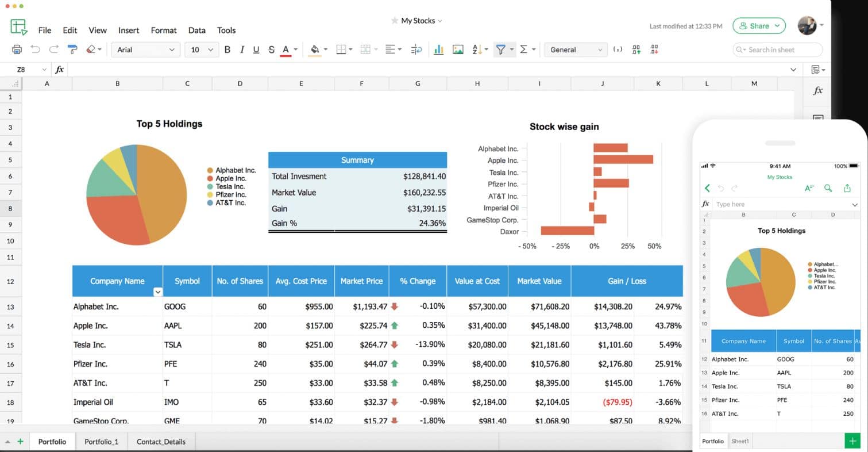
Task: Star the My Stocks document as favorite
Action: pos(395,21)
